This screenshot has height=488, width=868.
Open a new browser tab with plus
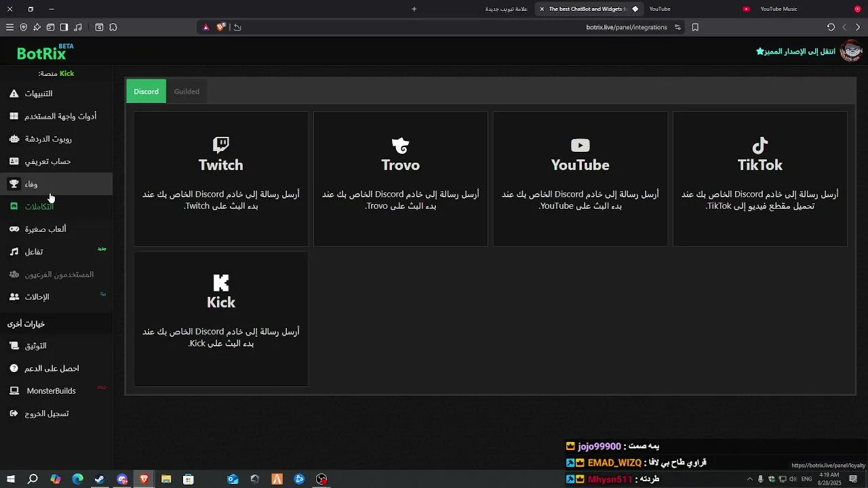click(x=414, y=9)
